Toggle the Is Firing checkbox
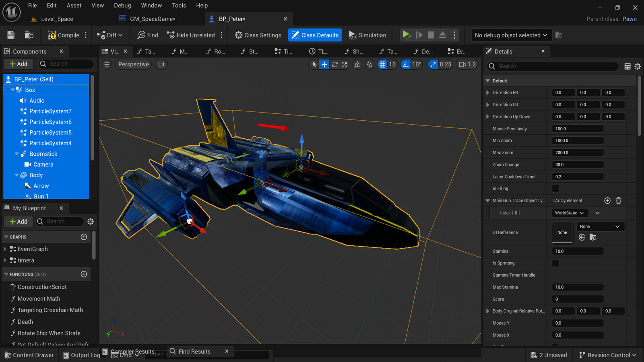The width and height of the screenshot is (644, 362). point(555,188)
